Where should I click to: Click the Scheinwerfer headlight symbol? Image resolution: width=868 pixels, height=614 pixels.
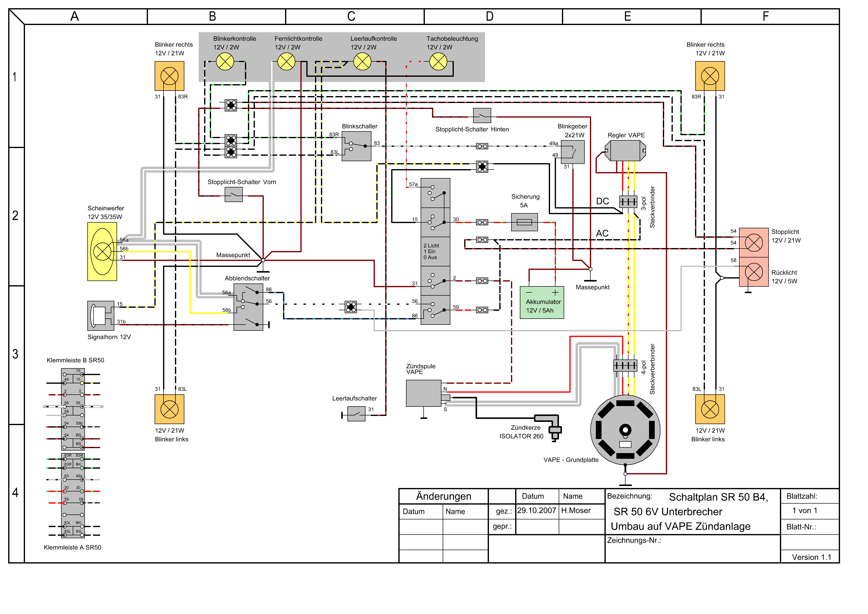(x=102, y=252)
